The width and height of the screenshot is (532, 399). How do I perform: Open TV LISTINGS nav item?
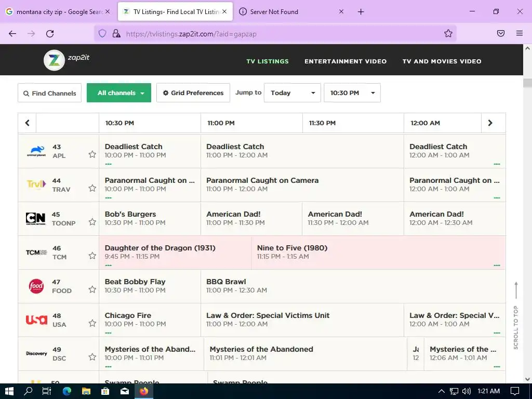pos(268,61)
